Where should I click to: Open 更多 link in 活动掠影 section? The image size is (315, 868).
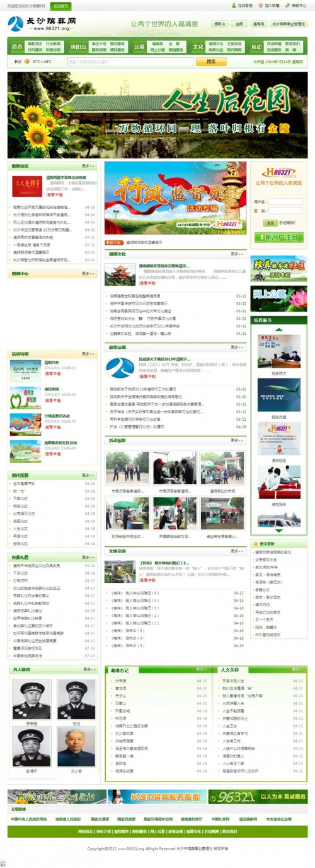(238, 440)
